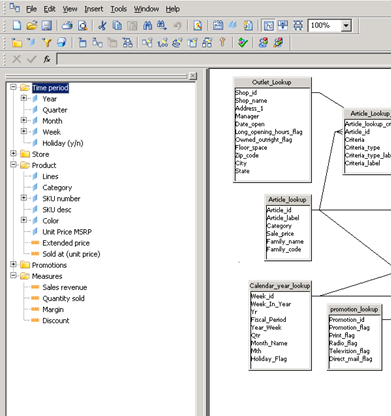This screenshot has height=416, width=391.
Task: Select the Category object
Action: [57, 188]
